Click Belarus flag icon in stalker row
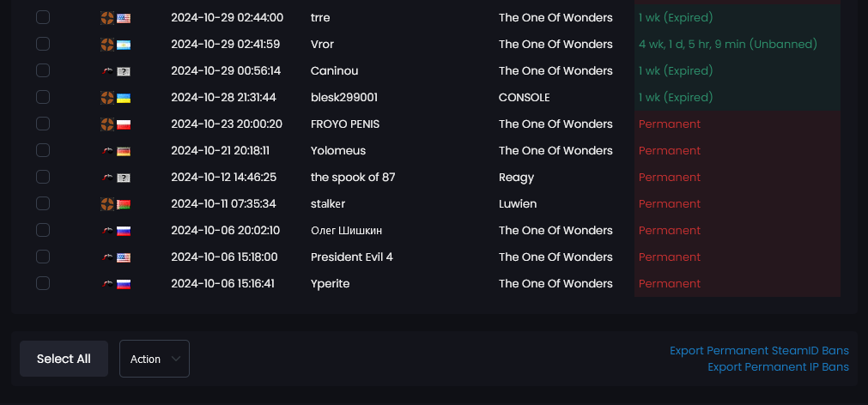Image resolution: width=868 pixels, height=405 pixels. tap(124, 204)
